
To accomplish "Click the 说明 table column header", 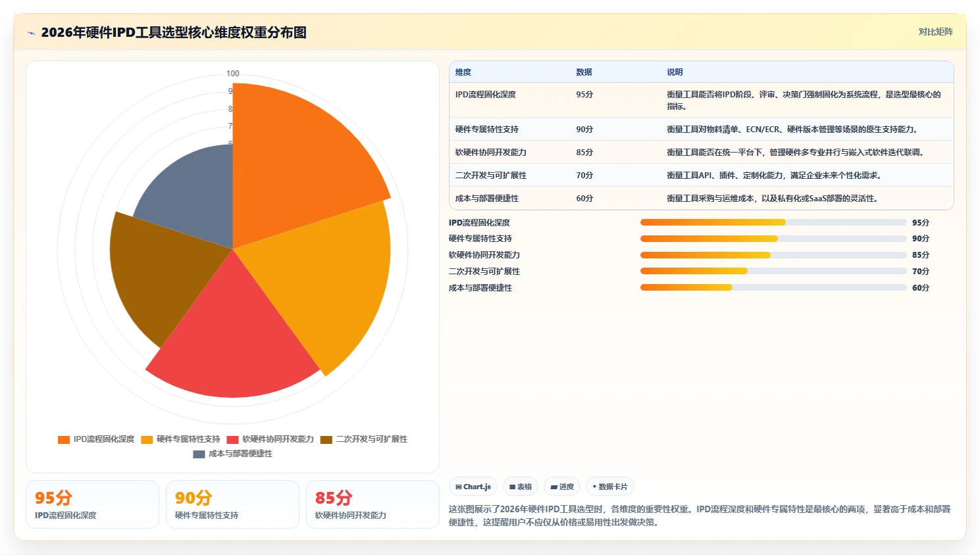I will 675,72.
